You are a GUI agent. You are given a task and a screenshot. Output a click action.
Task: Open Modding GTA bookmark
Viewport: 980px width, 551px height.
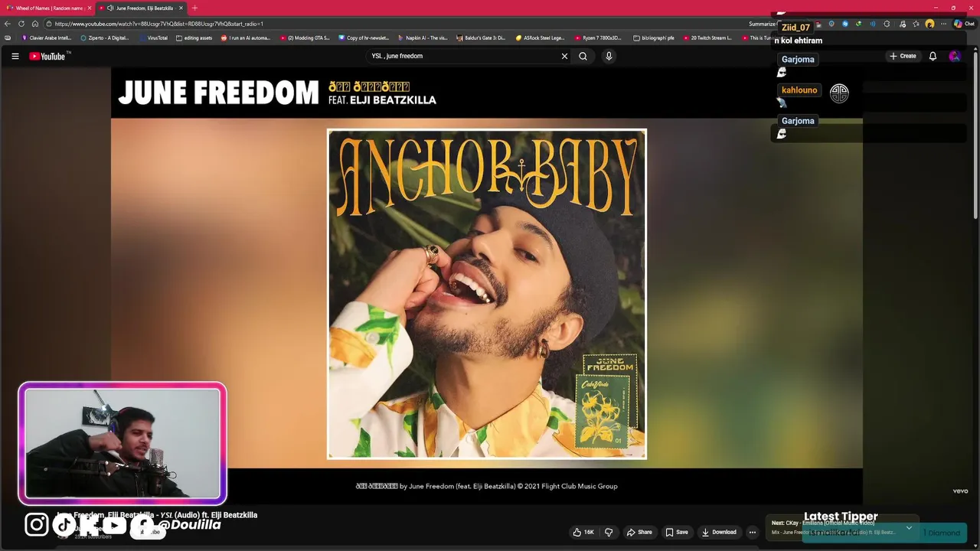coord(305,37)
